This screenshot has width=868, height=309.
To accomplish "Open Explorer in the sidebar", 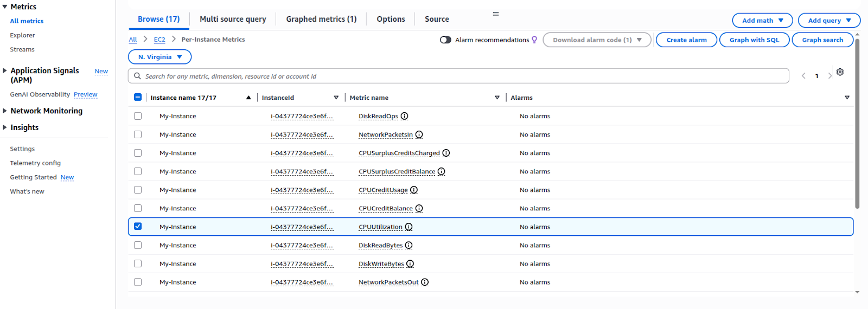I will (22, 35).
